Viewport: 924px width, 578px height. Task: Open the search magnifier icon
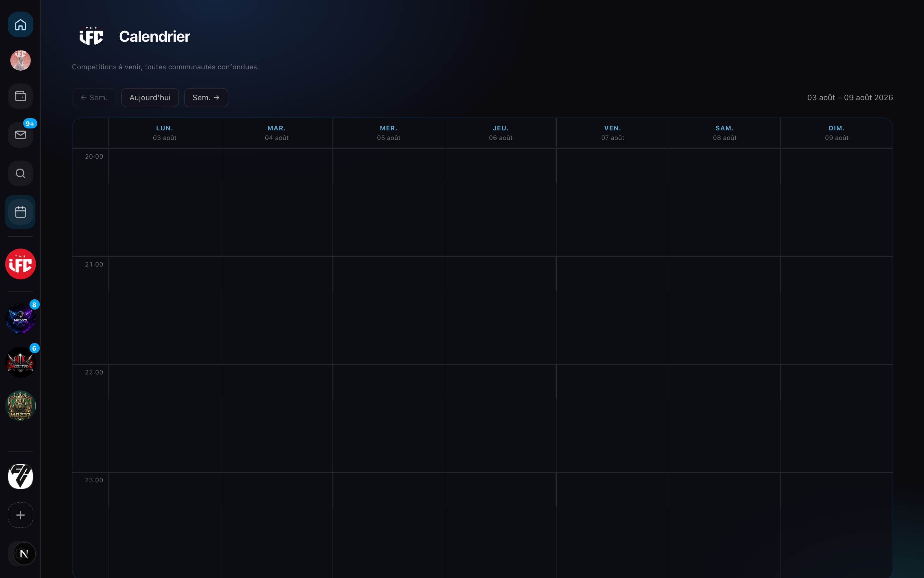pos(21,173)
